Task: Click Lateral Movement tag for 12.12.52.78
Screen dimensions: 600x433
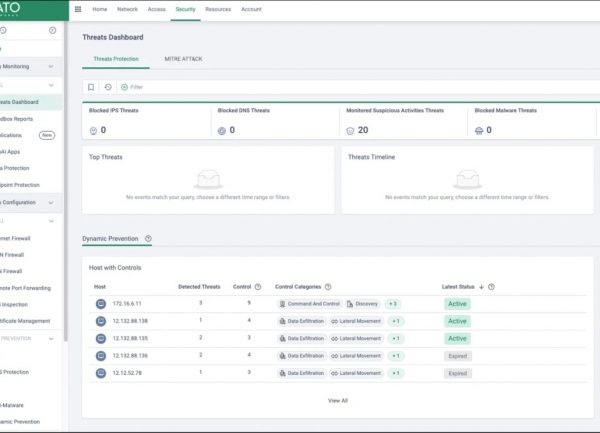Action: click(x=356, y=373)
